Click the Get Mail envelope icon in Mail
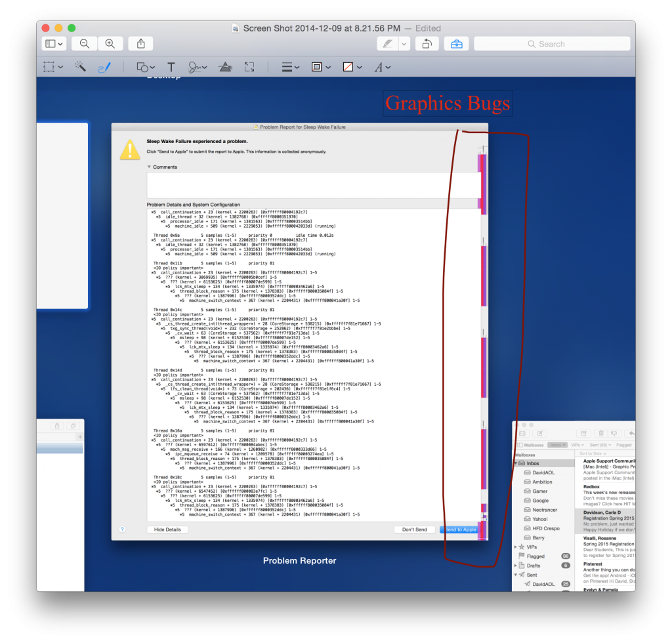The width and height of the screenshot is (672, 643). point(522,434)
